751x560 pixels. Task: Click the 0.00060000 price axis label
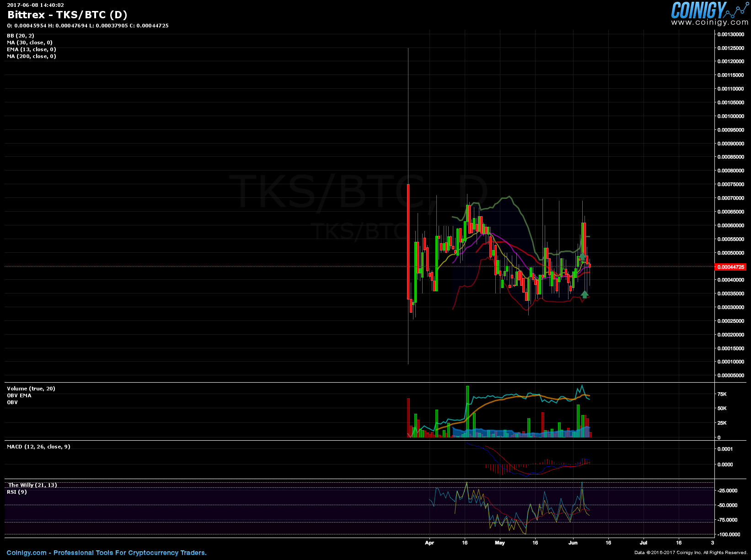730,225
